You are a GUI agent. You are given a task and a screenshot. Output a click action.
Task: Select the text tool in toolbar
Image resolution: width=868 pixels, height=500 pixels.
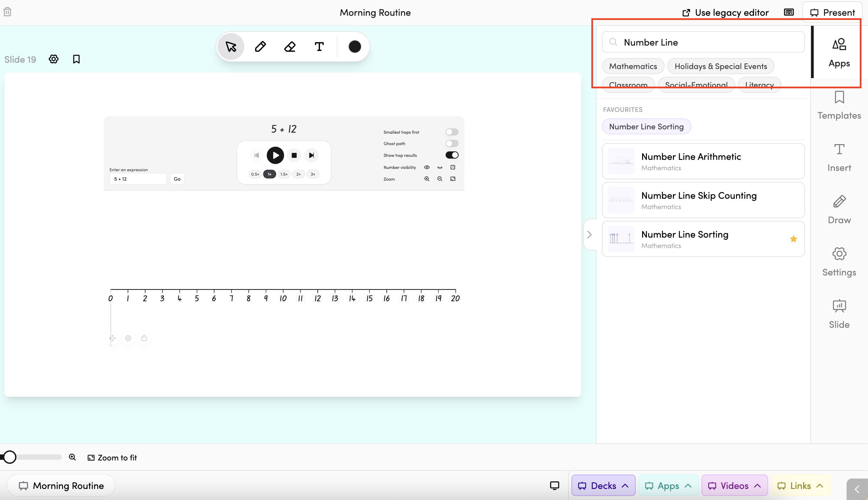click(x=319, y=46)
